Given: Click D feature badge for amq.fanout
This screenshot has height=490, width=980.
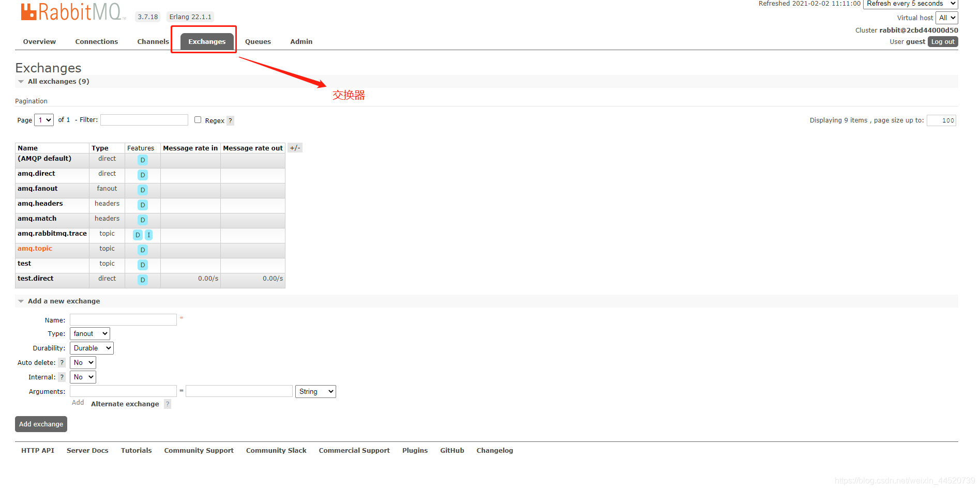Looking at the screenshot, I should pyautogui.click(x=143, y=190).
